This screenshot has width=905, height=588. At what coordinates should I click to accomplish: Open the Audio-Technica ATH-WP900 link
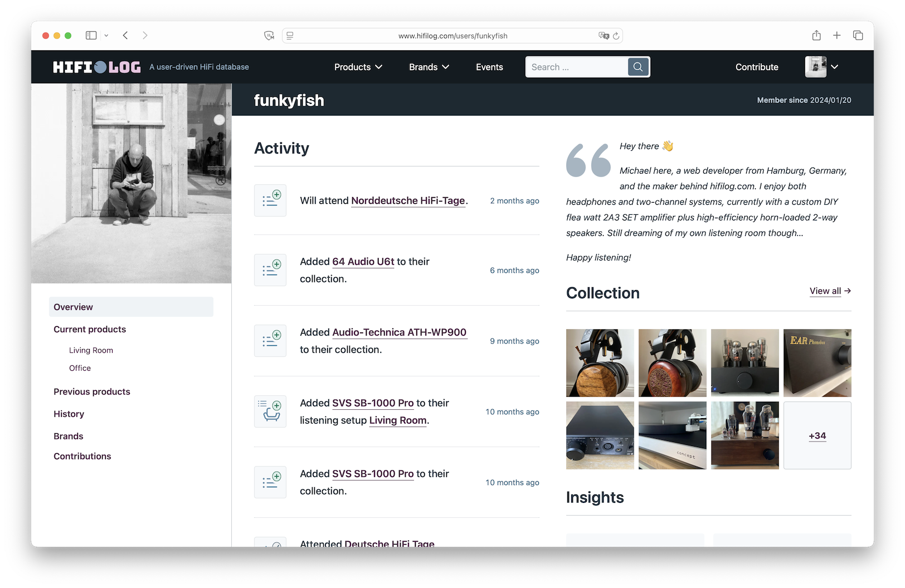point(399,332)
